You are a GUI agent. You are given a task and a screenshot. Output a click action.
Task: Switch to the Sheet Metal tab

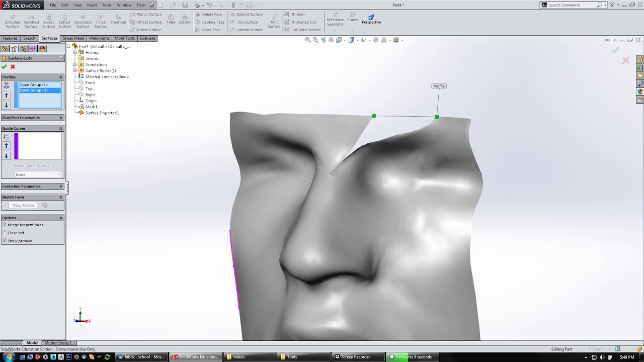pyautogui.click(x=73, y=38)
